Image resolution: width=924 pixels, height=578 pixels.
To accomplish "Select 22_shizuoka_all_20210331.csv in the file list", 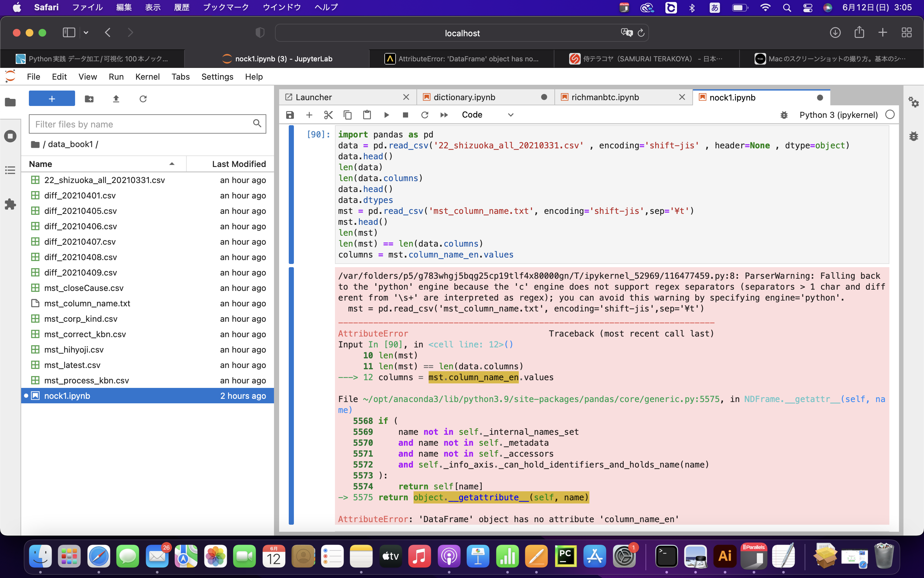I will point(148,180).
